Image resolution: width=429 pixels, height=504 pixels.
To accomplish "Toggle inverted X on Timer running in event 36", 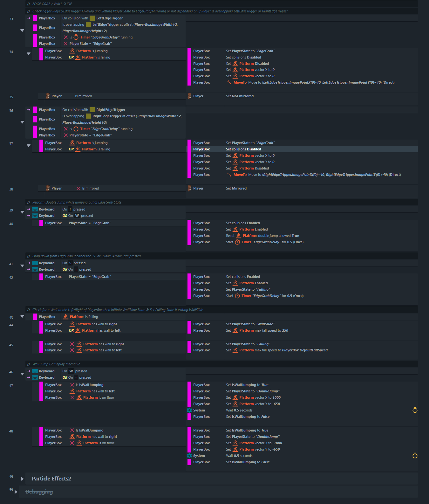I will (66, 129).
